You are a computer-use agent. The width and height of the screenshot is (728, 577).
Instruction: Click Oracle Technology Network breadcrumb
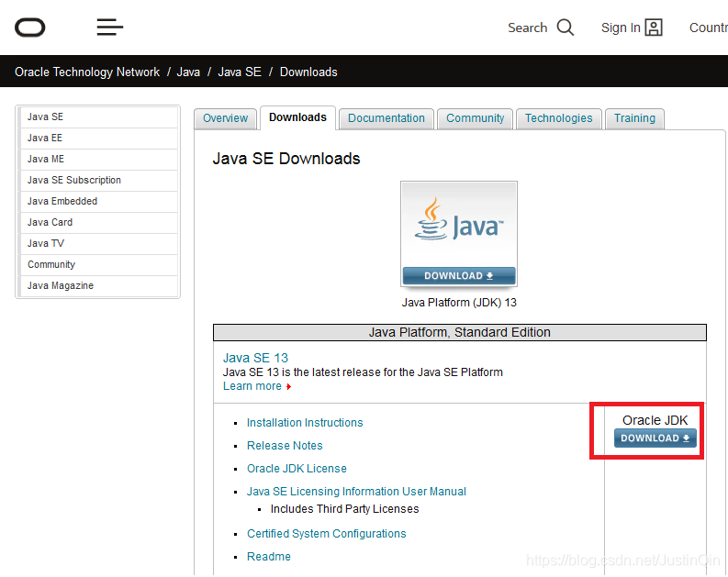click(87, 72)
